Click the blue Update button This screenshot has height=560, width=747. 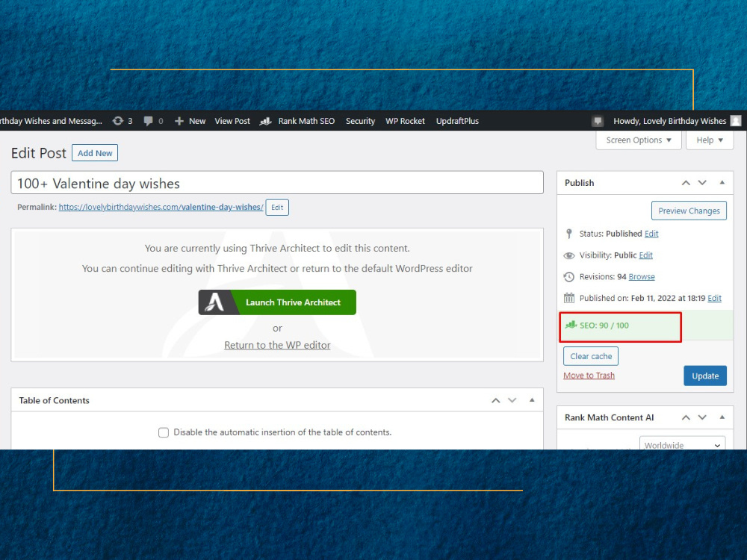705,376
